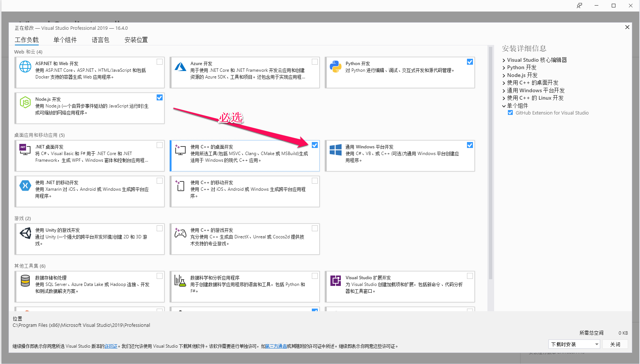Expand Python 开发 in install details

[x=504, y=68]
